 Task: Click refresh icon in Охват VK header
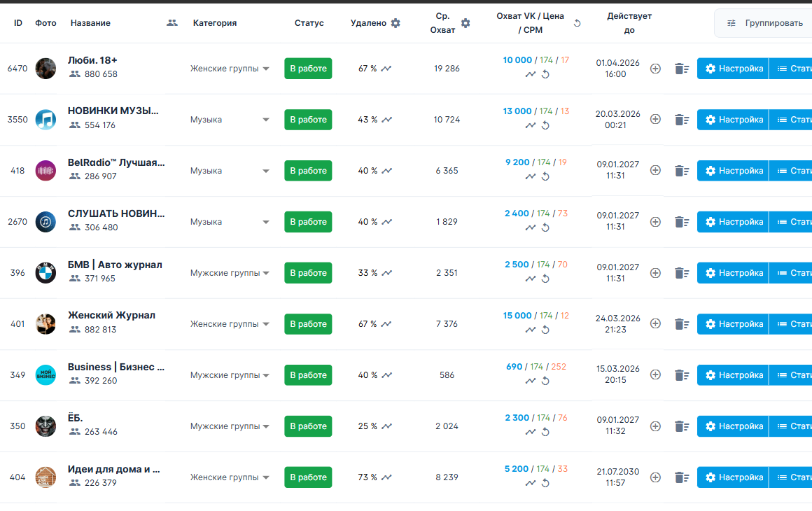point(577,23)
